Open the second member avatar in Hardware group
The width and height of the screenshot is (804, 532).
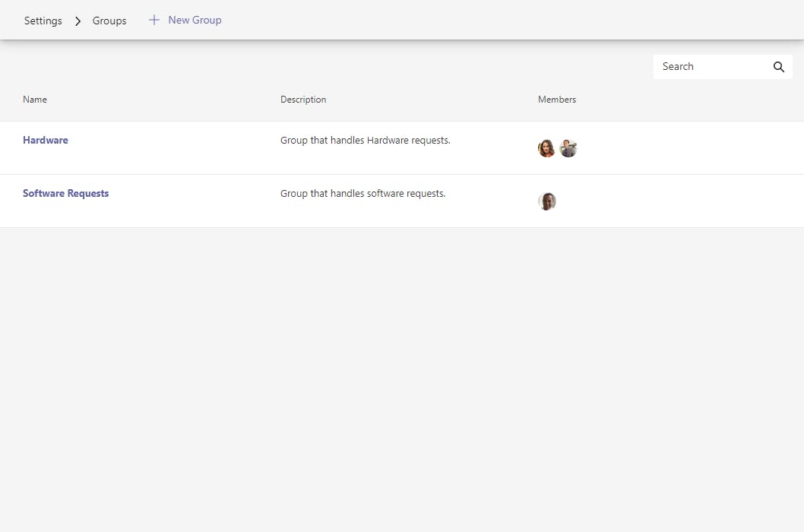(x=568, y=149)
